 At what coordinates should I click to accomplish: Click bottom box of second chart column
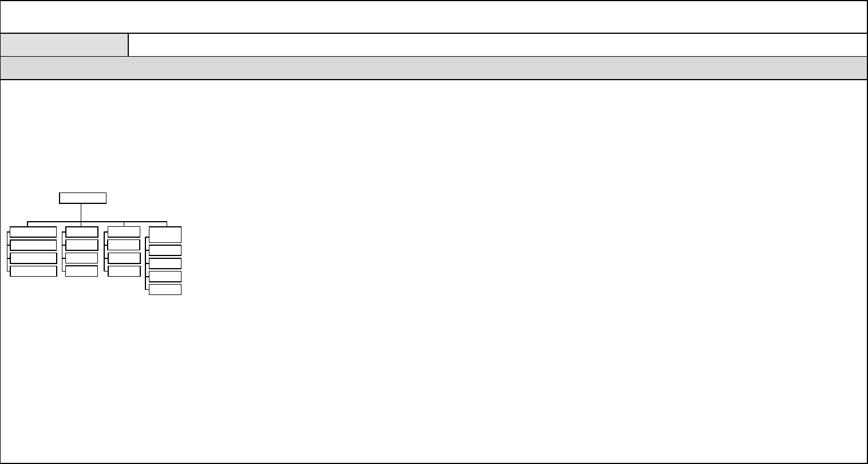point(82,271)
